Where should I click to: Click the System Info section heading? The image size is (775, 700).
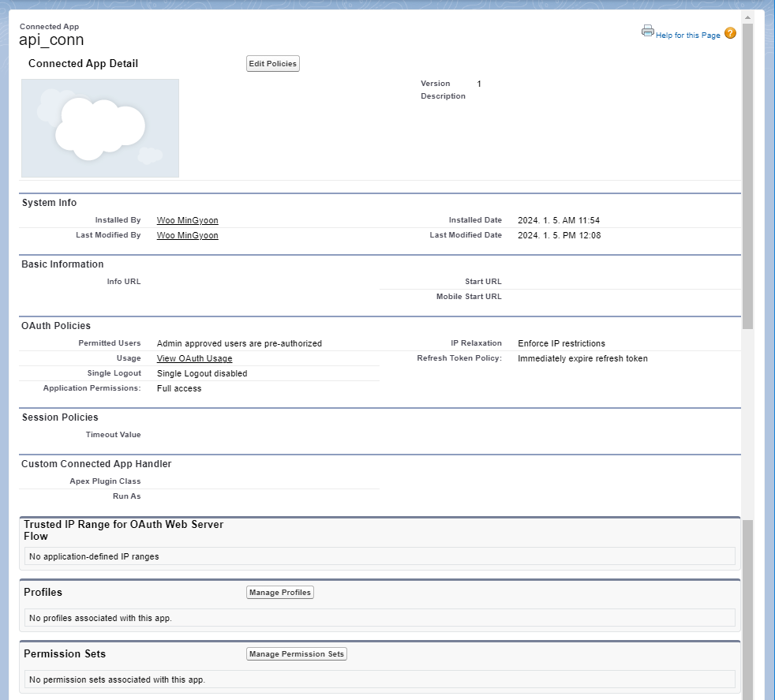pos(49,203)
